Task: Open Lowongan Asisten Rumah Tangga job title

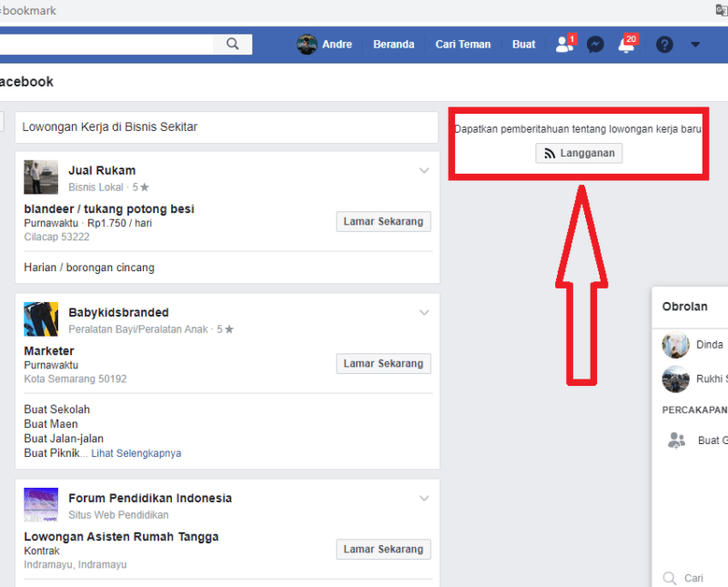Action: [x=121, y=537]
